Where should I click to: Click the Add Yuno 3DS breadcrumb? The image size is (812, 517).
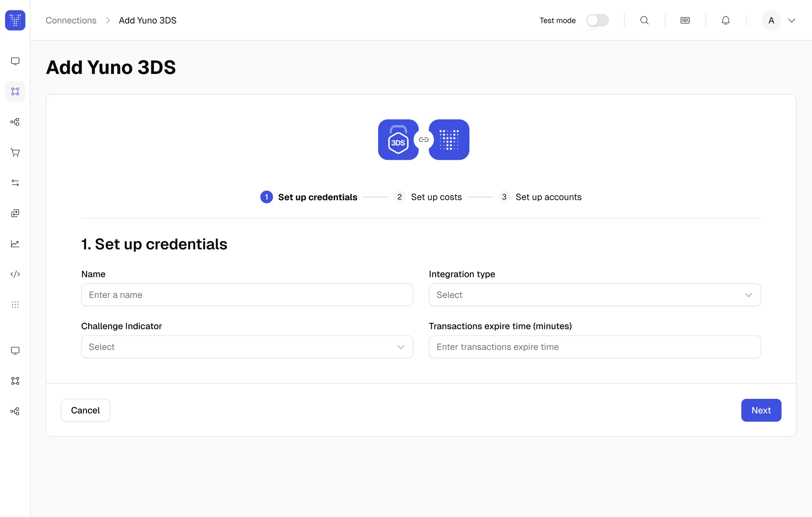148,20
